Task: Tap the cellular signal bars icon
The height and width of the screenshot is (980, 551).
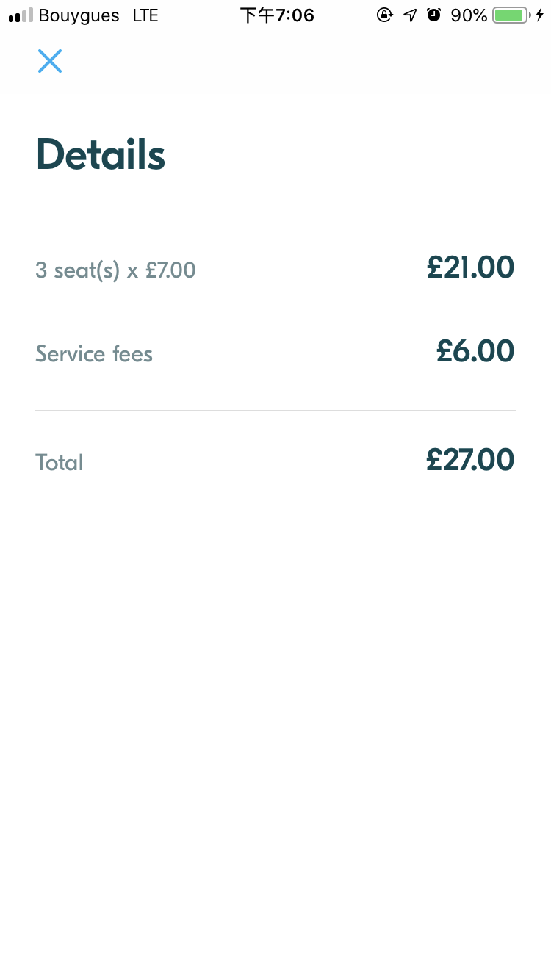Action: pyautogui.click(x=21, y=15)
